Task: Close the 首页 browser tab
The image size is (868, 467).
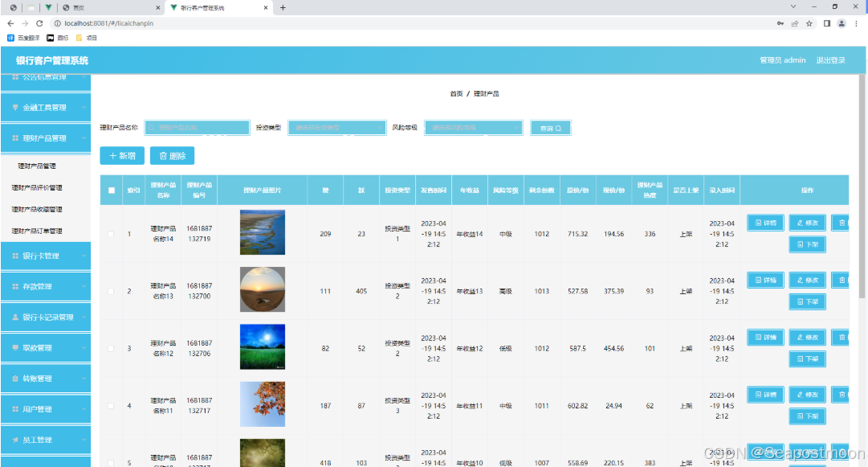Action: tap(157, 8)
